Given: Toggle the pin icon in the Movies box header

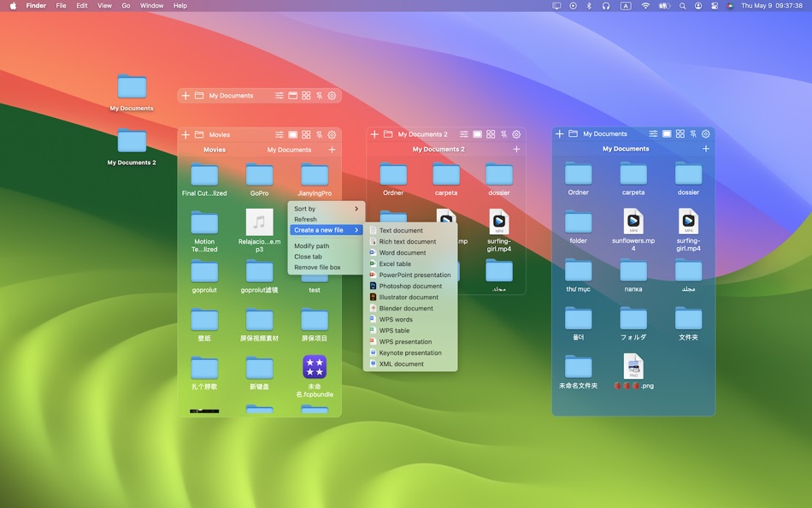Looking at the screenshot, I should [320, 134].
